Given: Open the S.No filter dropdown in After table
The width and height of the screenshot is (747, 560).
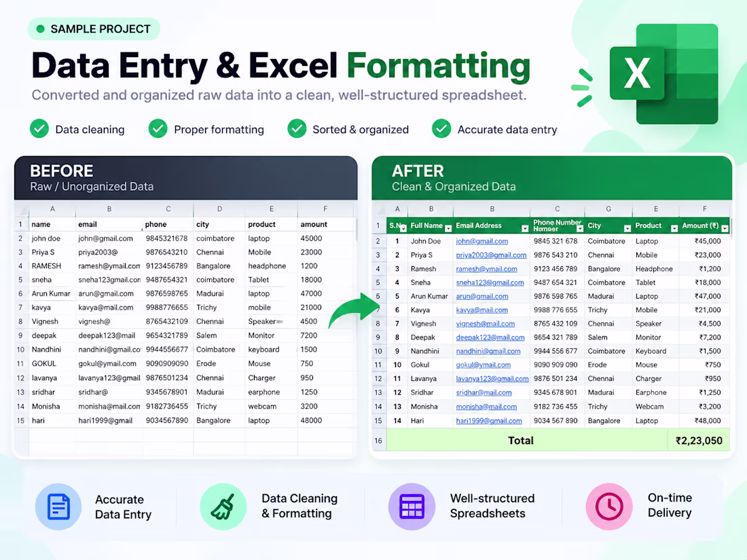Looking at the screenshot, I should [x=403, y=229].
